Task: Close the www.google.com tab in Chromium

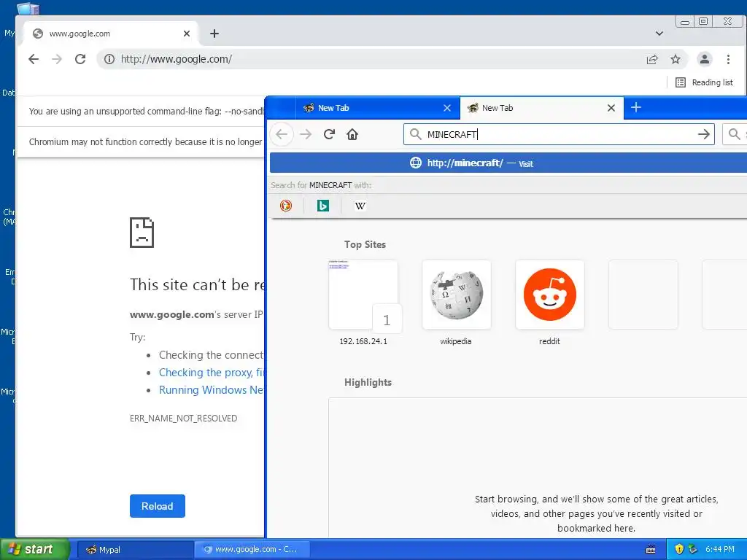Action: pos(187,34)
